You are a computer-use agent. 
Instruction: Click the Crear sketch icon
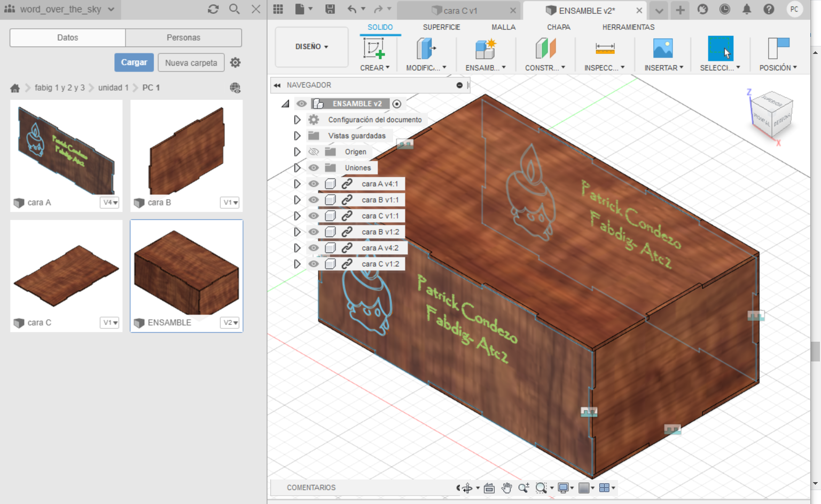point(374,49)
